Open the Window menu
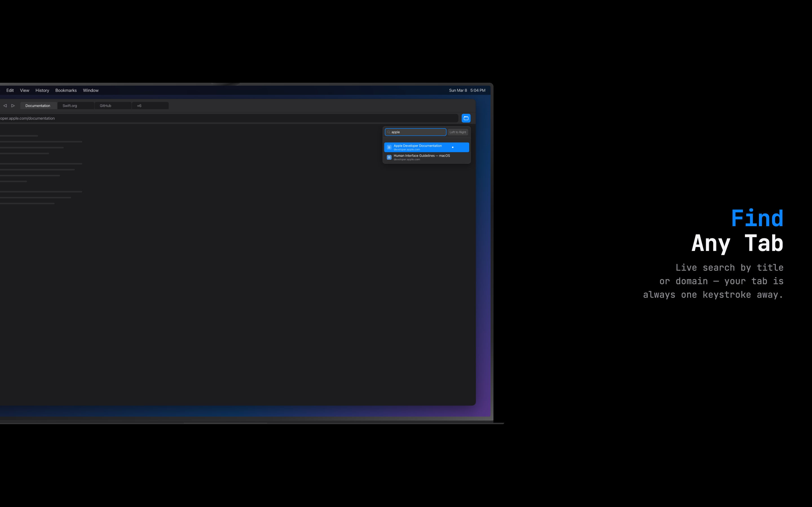The image size is (812, 507). point(91,90)
